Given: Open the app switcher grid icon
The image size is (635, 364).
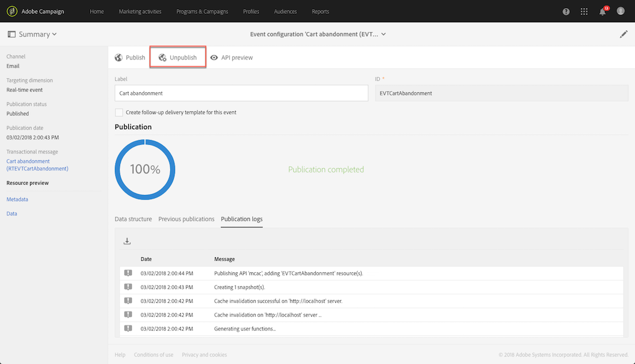Looking at the screenshot, I should click(584, 12).
